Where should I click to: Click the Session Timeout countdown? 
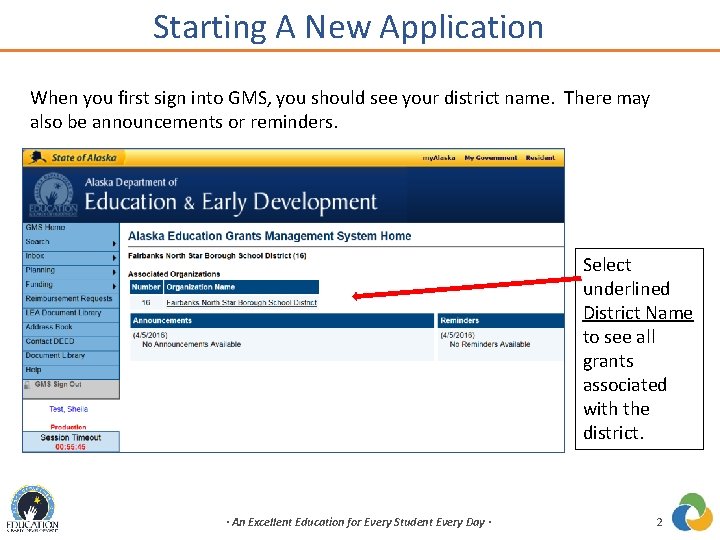[70, 447]
